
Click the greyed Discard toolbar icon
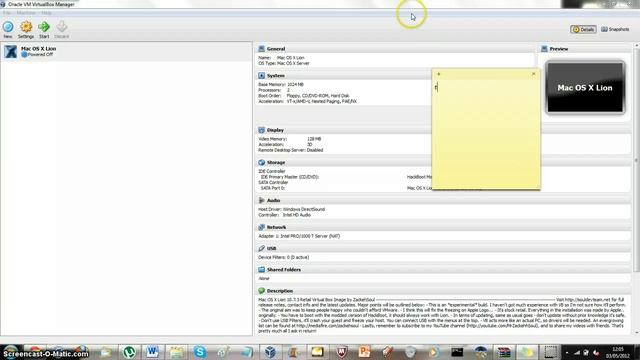tap(62, 27)
